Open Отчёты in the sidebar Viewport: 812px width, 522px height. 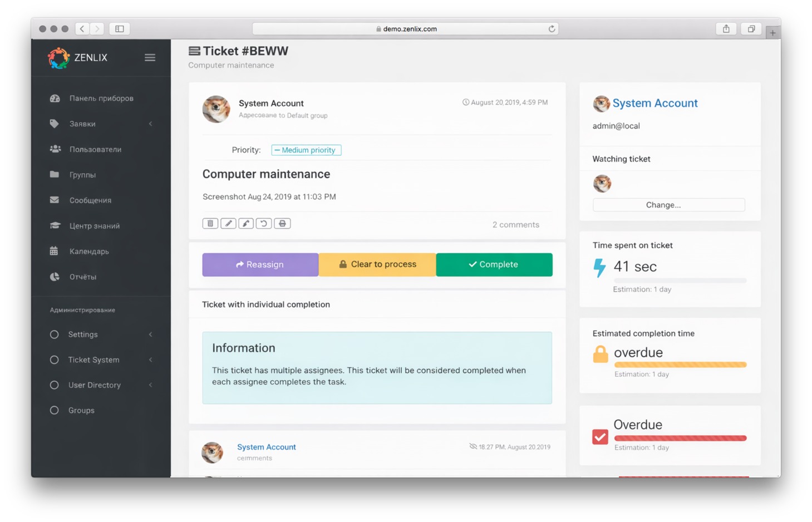point(82,277)
